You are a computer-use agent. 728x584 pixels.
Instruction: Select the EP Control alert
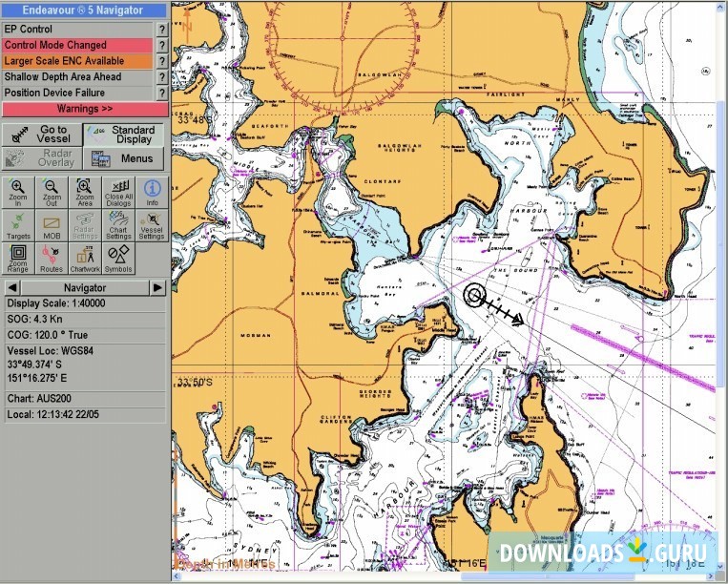pyautogui.click(x=77, y=30)
